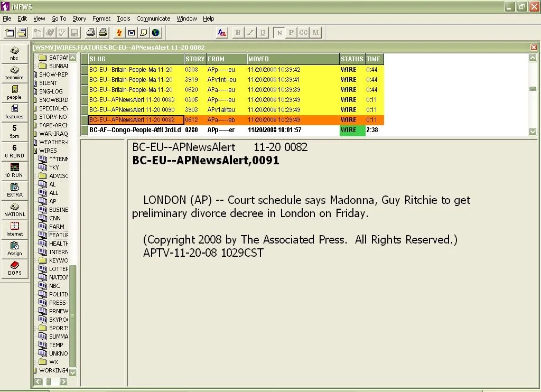The height and width of the screenshot is (392, 541).
Task: Sort the queue by SLUG column header
Action: click(x=136, y=59)
